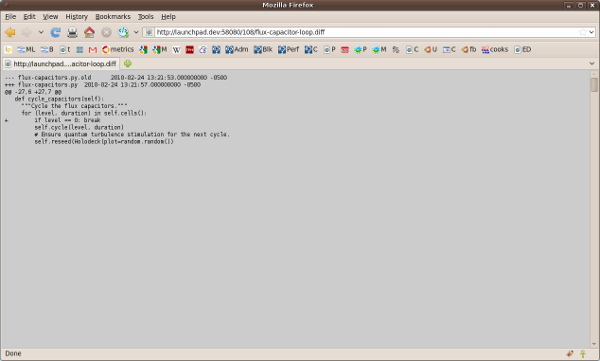The image size is (600, 361).
Task: Click the orange status bar icon
Action: [570, 354]
